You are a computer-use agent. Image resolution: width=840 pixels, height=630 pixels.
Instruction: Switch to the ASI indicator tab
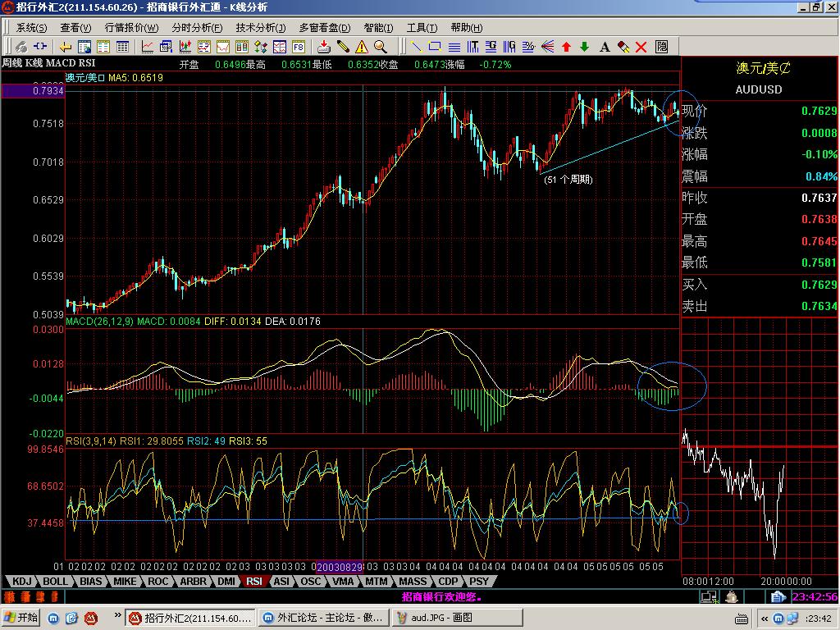click(x=281, y=582)
